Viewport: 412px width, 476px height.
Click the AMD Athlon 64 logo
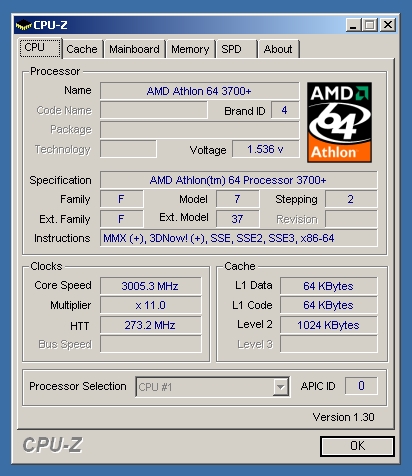pyautogui.click(x=339, y=122)
